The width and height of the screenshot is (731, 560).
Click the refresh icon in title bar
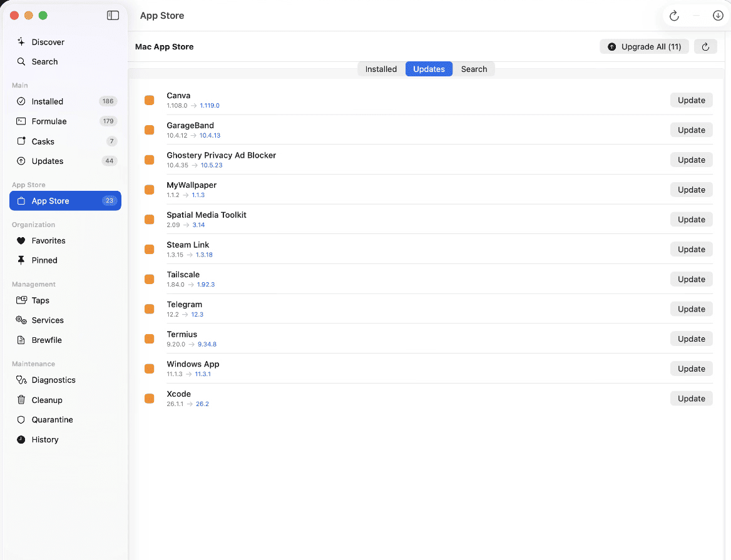point(674,16)
